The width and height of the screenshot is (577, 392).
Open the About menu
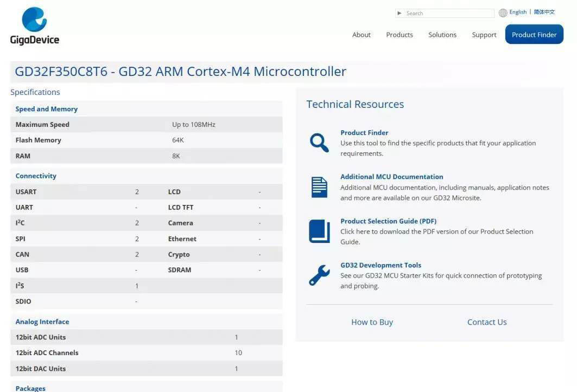pyautogui.click(x=362, y=35)
